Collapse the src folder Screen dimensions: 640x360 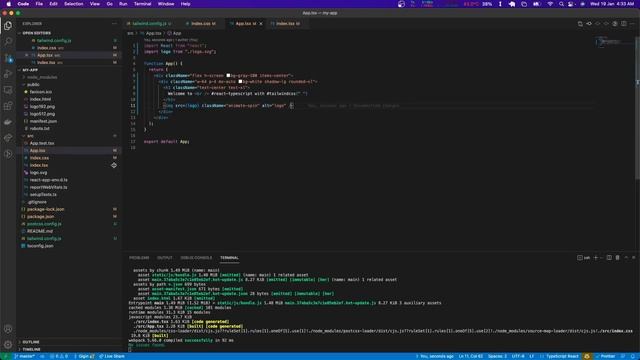pyautogui.click(x=30, y=136)
